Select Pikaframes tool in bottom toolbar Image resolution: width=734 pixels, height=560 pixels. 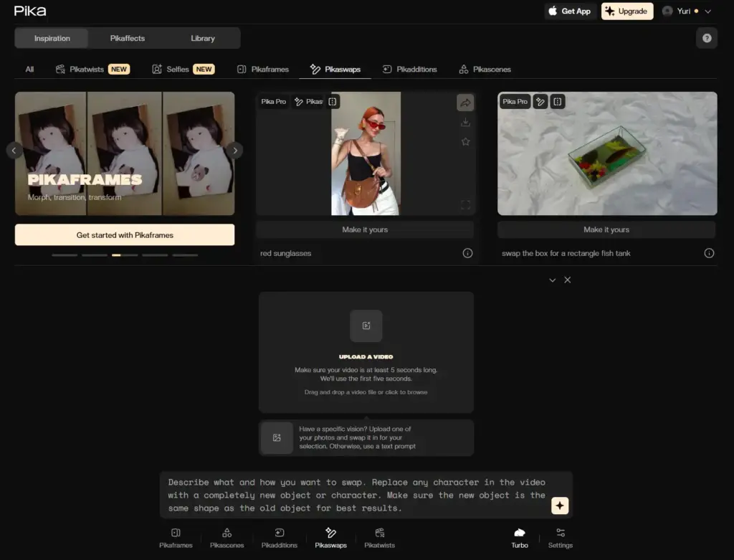pyautogui.click(x=176, y=538)
